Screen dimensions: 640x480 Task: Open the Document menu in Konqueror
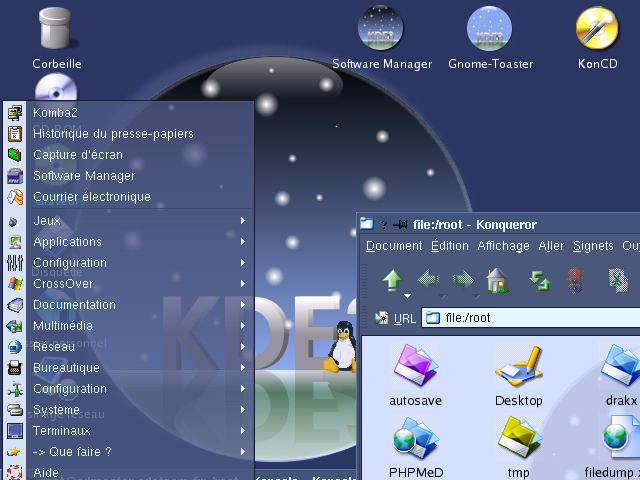[394, 246]
